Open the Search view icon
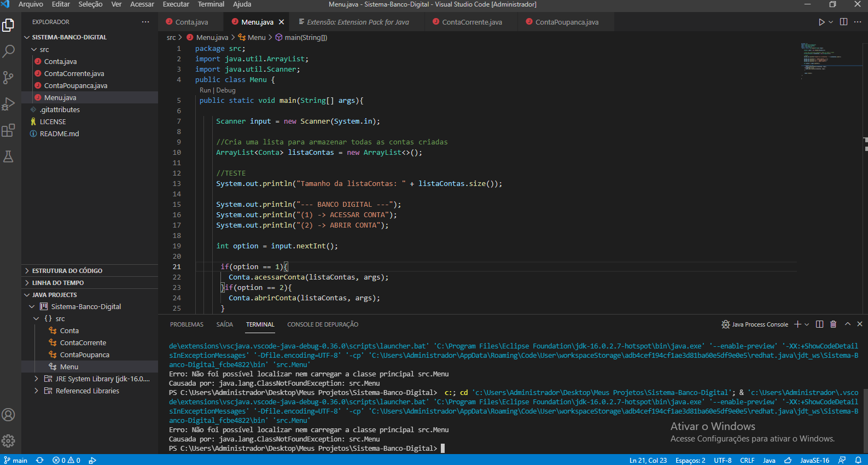Screen dimensions: 868x465 [8, 51]
